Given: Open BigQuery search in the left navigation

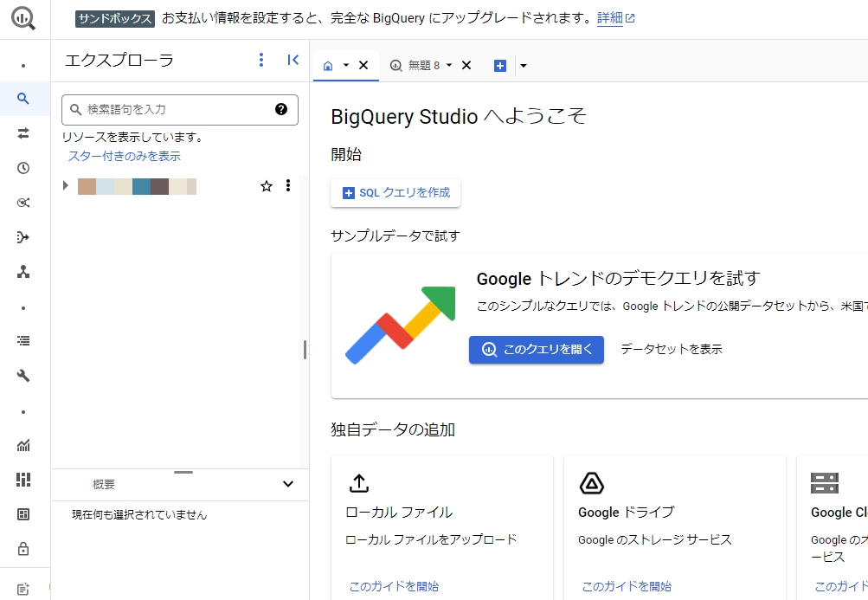Looking at the screenshot, I should pos(25,98).
